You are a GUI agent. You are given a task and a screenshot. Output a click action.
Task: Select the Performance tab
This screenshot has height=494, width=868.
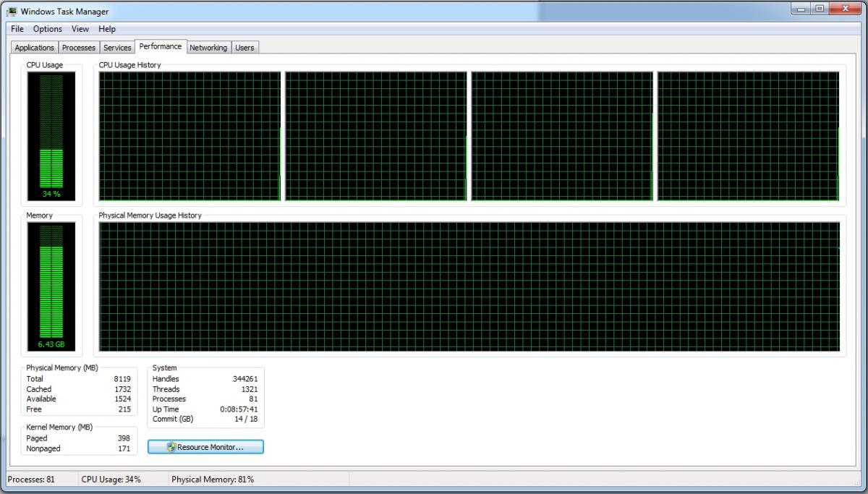[x=161, y=46]
